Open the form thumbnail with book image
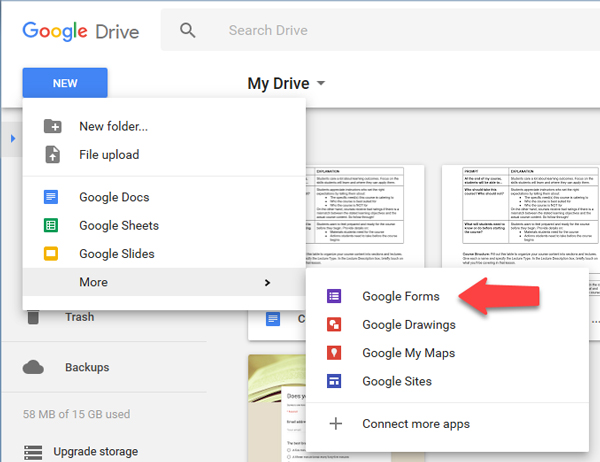 click(x=277, y=408)
